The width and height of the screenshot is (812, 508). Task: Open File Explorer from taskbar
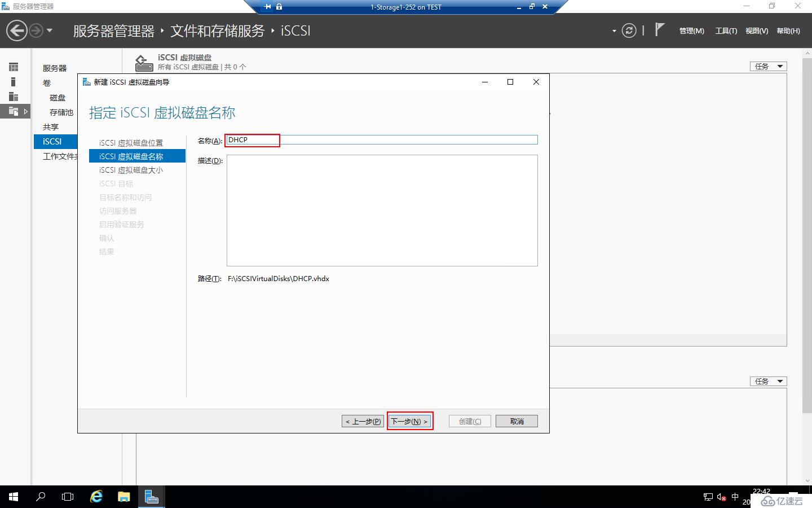click(123, 497)
